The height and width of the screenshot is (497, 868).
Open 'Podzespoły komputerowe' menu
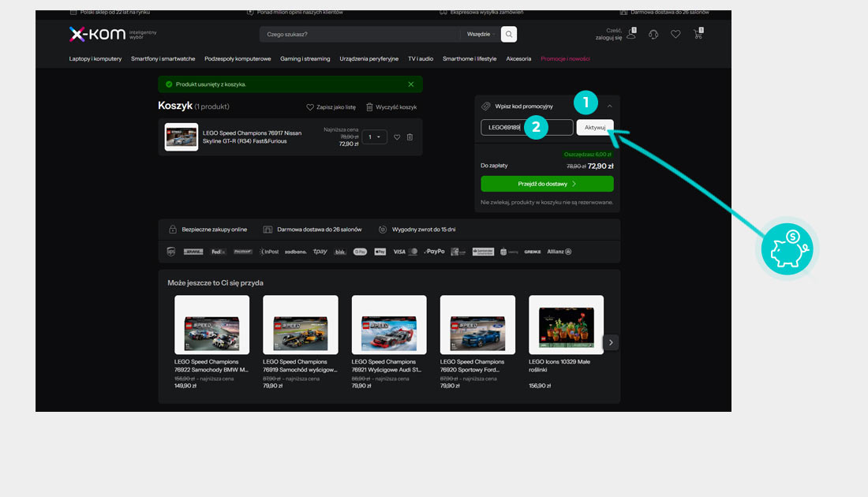coord(238,58)
